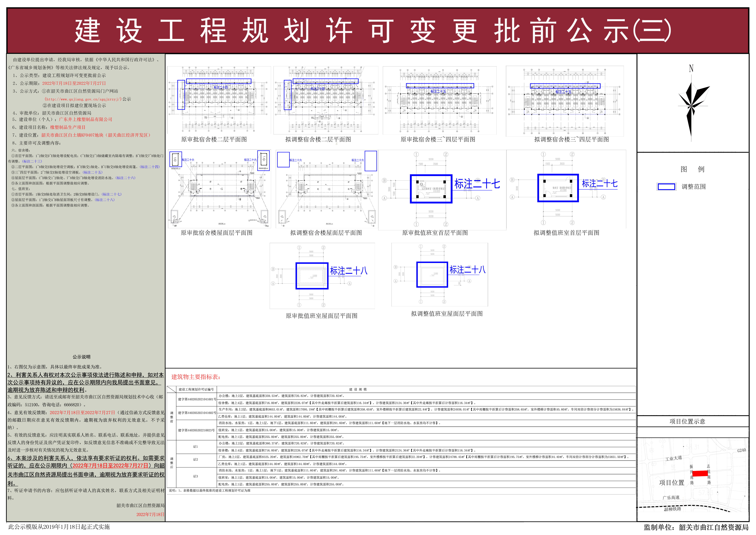Viewport: 756px width, 535px height.
Task: Click the footer 此公示模版从2019年1月18日起正式实施
Action: 59,527
